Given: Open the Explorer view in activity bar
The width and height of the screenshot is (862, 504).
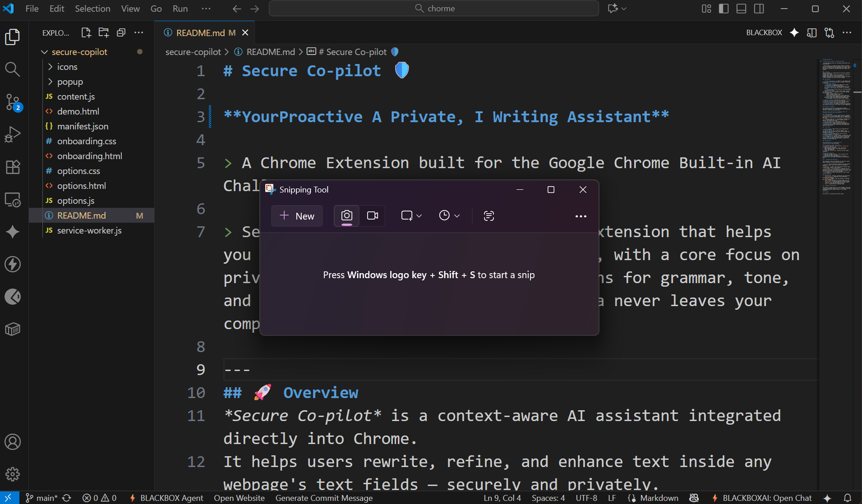Looking at the screenshot, I should [x=13, y=37].
